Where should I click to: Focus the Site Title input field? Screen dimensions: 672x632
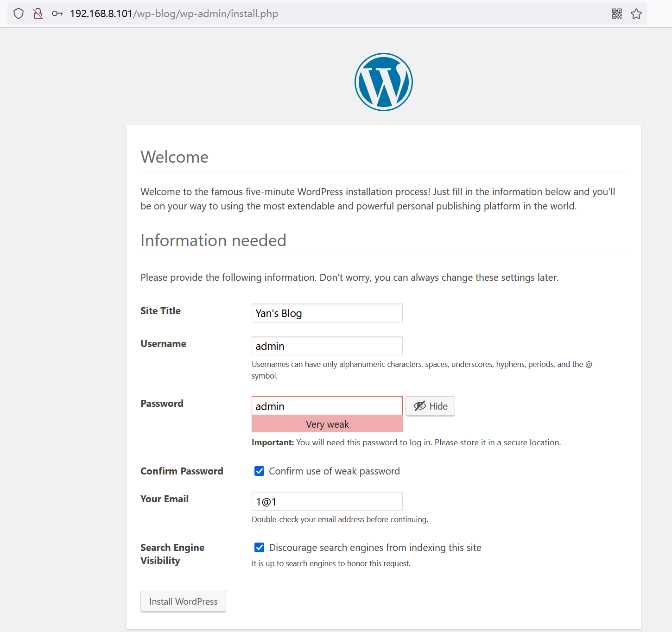[327, 313]
